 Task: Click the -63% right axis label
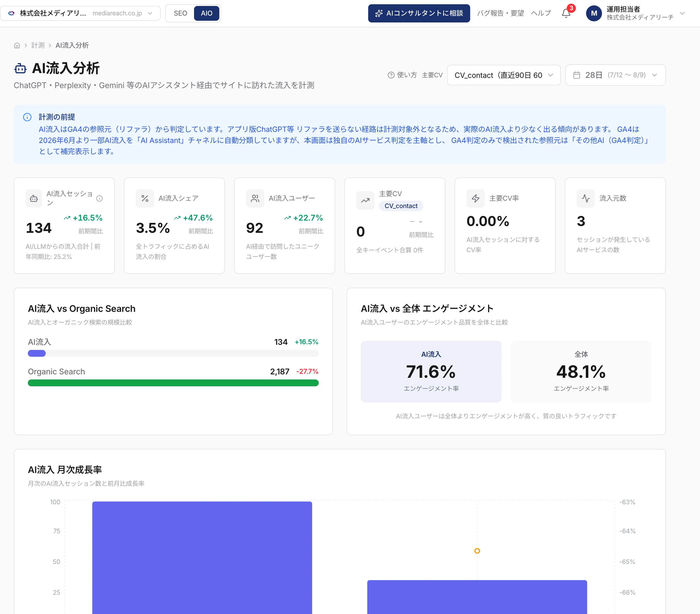[x=627, y=502]
